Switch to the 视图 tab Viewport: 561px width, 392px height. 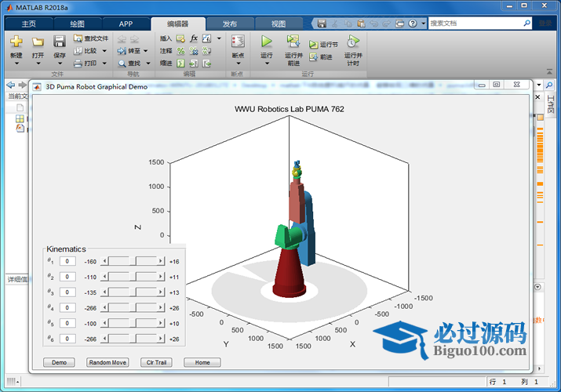(x=279, y=24)
